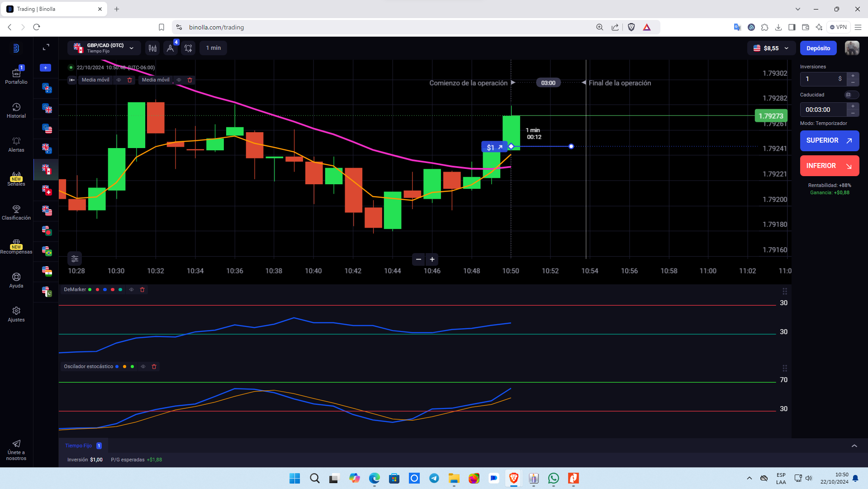
Task: Open GBP/CAD (OTC) asset dropdown
Action: click(x=104, y=48)
